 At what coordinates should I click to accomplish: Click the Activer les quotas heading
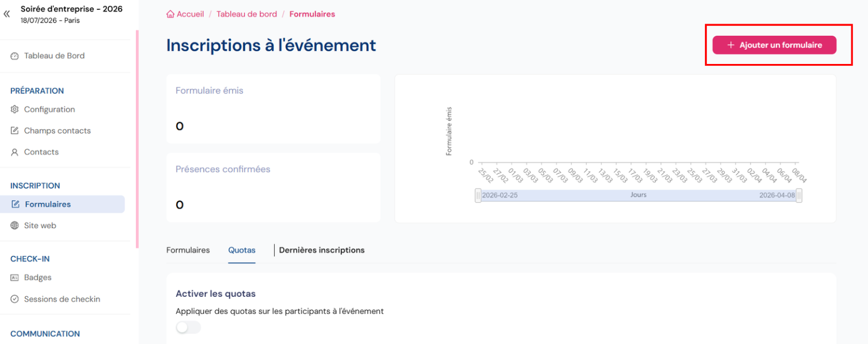[215, 294]
